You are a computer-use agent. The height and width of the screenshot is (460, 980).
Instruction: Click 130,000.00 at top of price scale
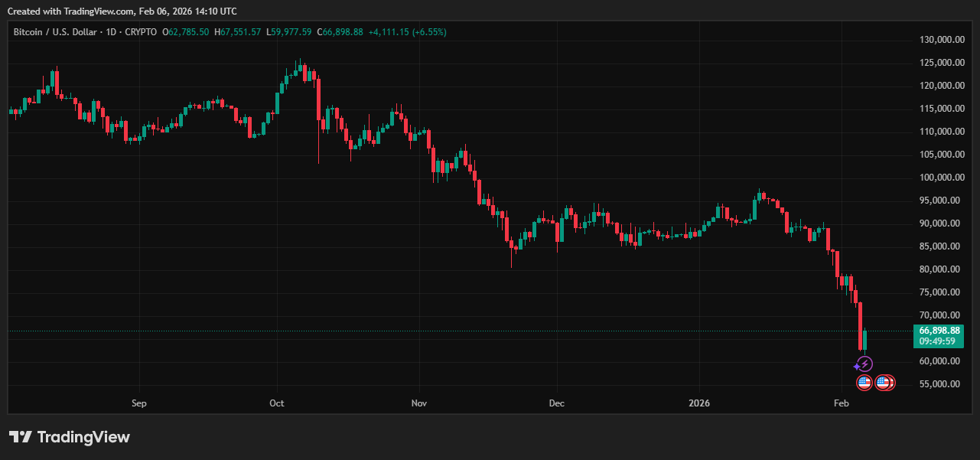click(939, 40)
